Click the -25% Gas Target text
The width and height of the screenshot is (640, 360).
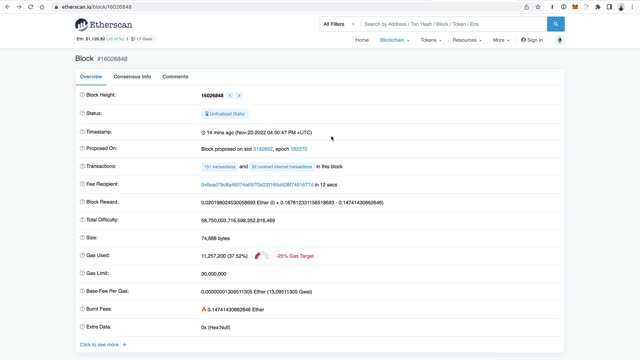coord(295,256)
